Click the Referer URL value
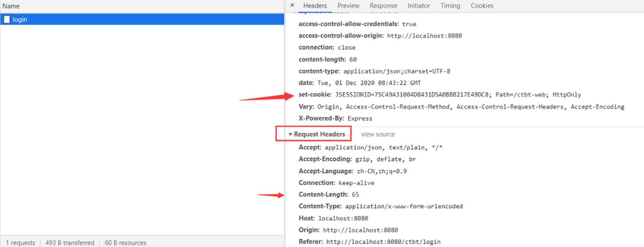 [x=383, y=242]
